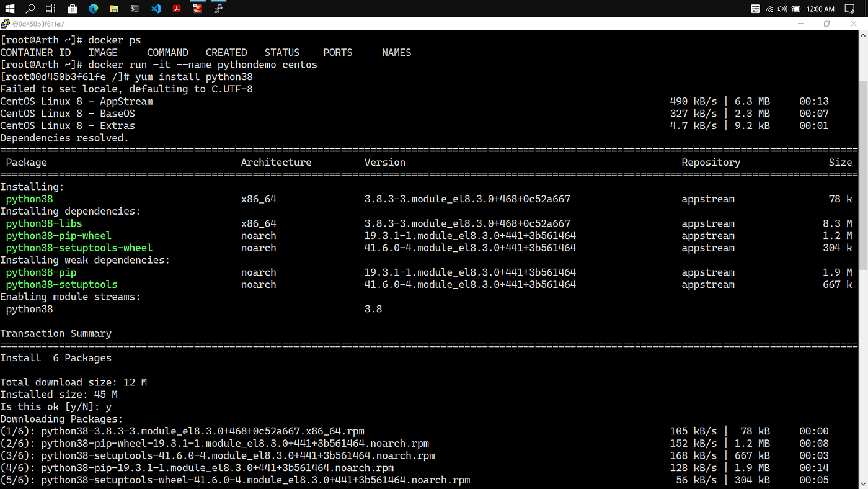Open the equalizer utility in the system tray
This screenshot has width=868, height=489.
(755, 9)
